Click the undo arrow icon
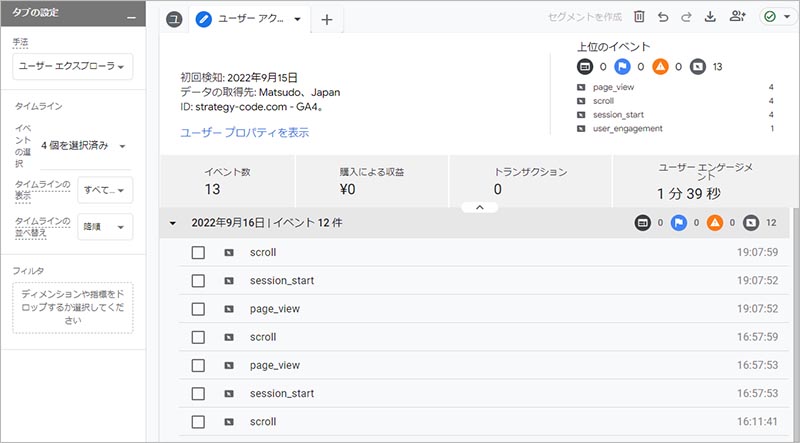 click(x=662, y=18)
